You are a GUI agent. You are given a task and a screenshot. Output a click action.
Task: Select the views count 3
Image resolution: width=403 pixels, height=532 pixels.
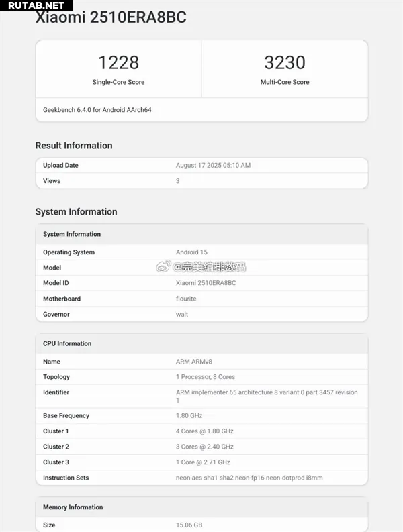point(178,181)
